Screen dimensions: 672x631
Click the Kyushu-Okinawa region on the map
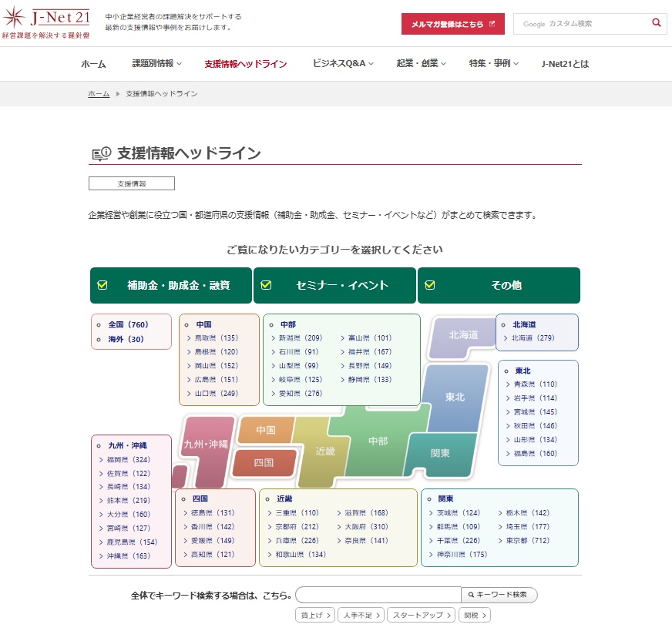point(206,445)
